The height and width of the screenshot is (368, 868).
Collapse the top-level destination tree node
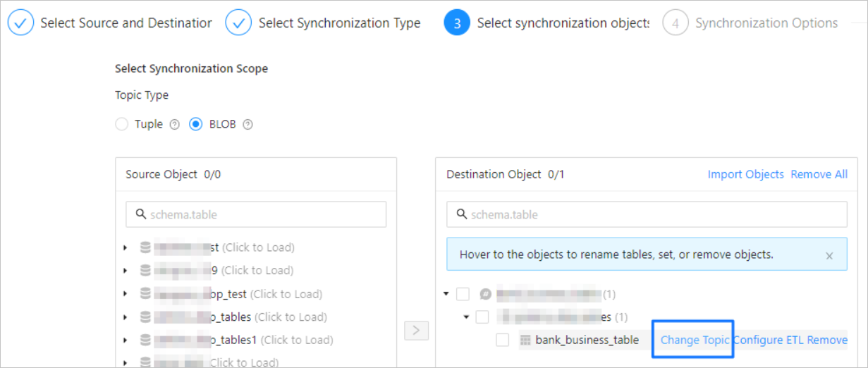pos(446,294)
